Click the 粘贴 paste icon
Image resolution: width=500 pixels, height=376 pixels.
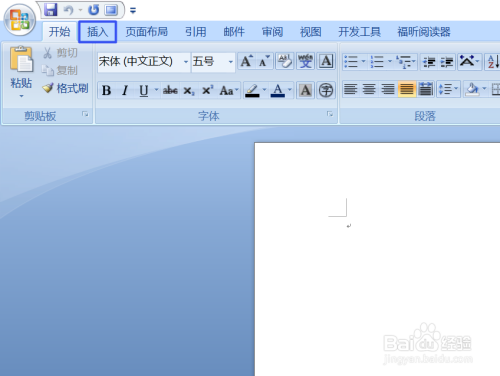(x=21, y=59)
